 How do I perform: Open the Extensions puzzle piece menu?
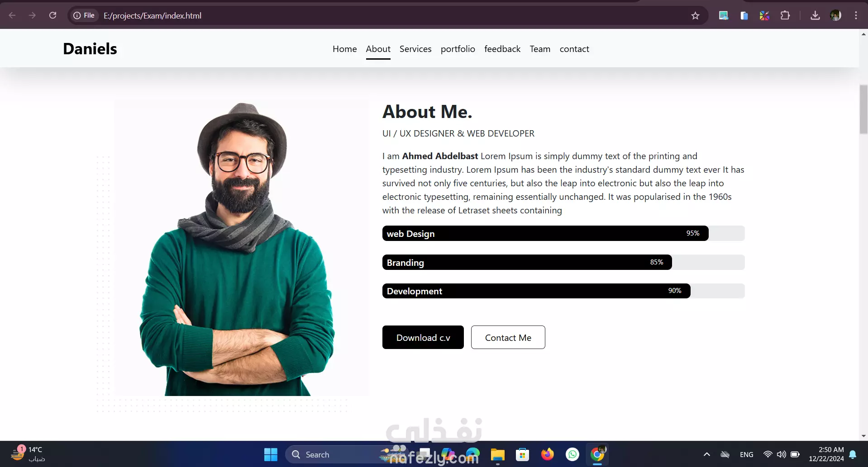[785, 15]
